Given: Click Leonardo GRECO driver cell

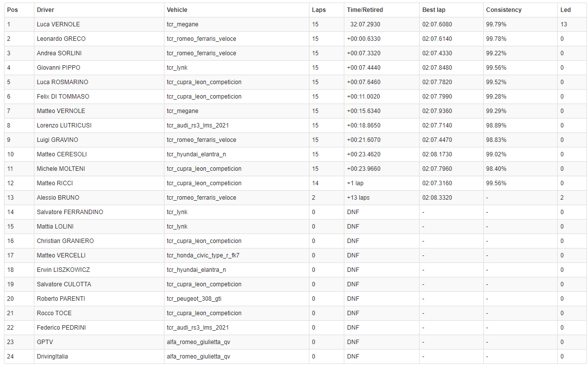Looking at the screenshot, I should 61,39.
